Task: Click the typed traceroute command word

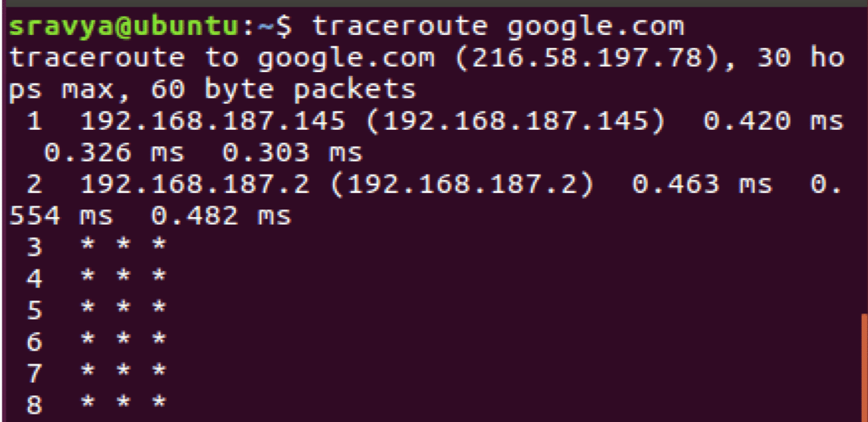Action: pyautogui.click(x=400, y=27)
